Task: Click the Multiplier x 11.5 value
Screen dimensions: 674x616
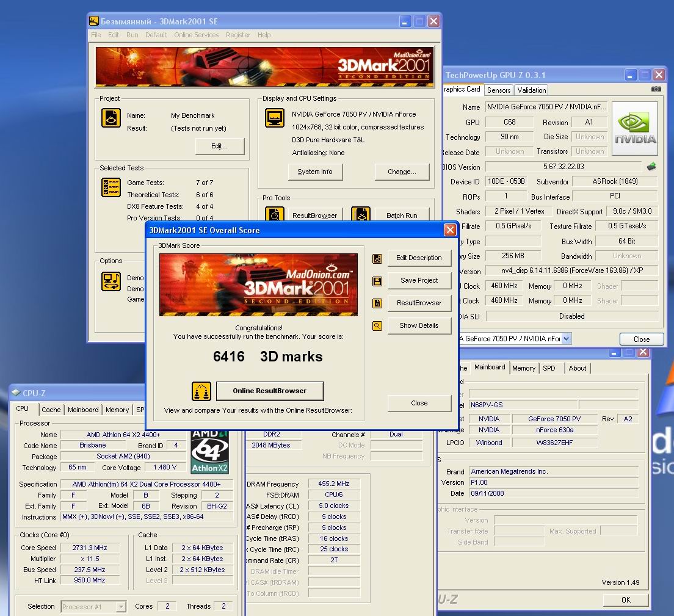Action: pyautogui.click(x=89, y=559)
